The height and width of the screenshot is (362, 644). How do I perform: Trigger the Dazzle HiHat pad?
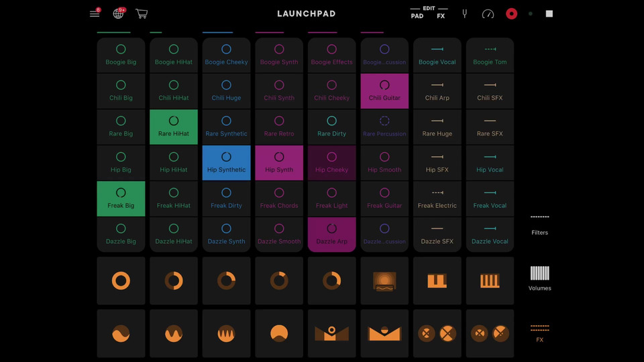coord(173,235)
